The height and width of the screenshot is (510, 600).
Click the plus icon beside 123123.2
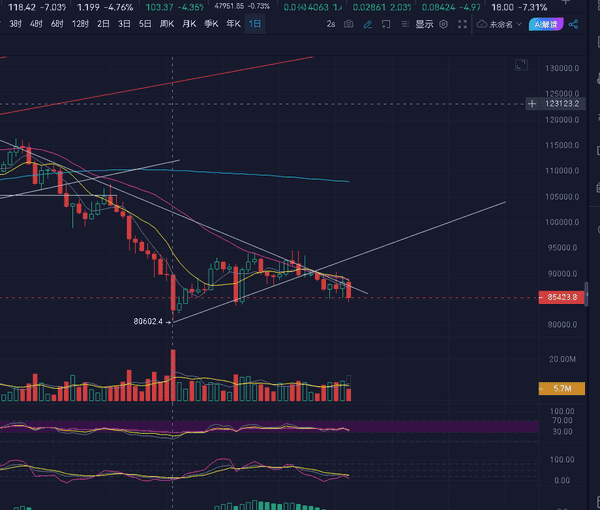[532, 103]
